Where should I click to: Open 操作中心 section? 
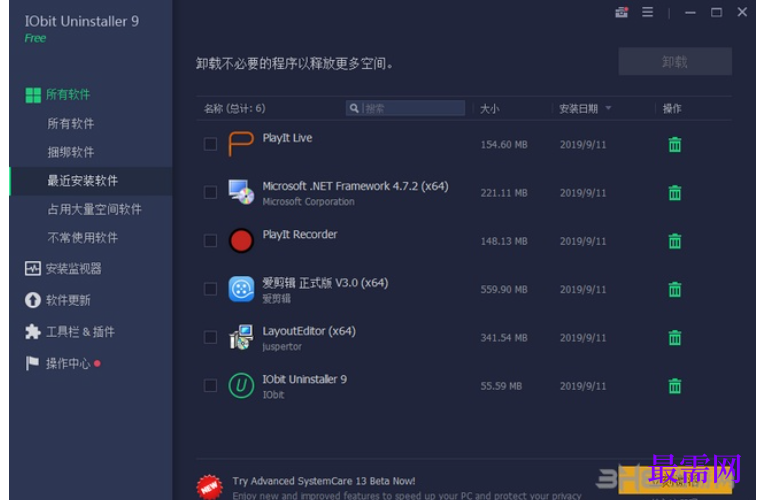click(68, 363)
